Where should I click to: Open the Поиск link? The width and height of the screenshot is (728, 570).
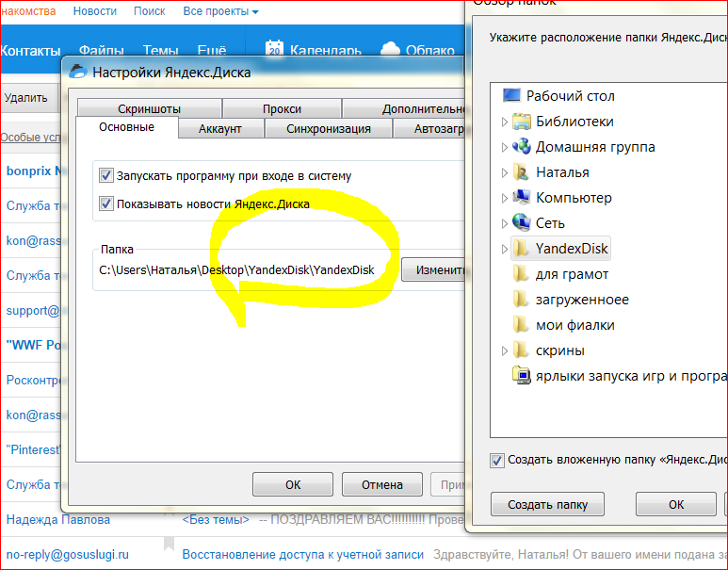tap(149, 11)
